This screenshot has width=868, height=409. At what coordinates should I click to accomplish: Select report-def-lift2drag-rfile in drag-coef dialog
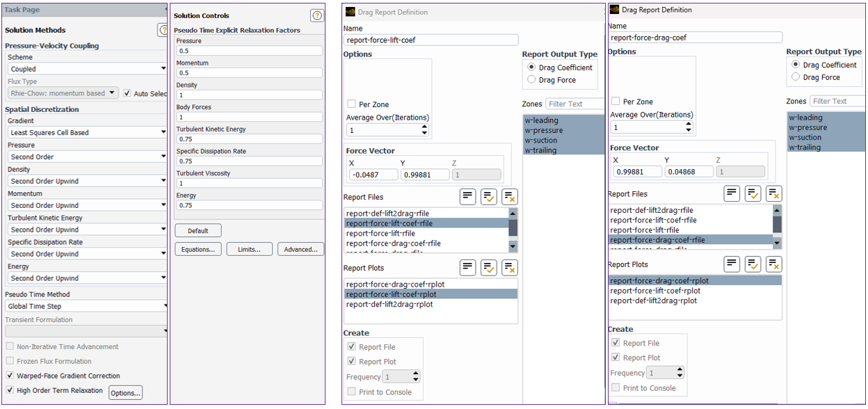(652, 210)
